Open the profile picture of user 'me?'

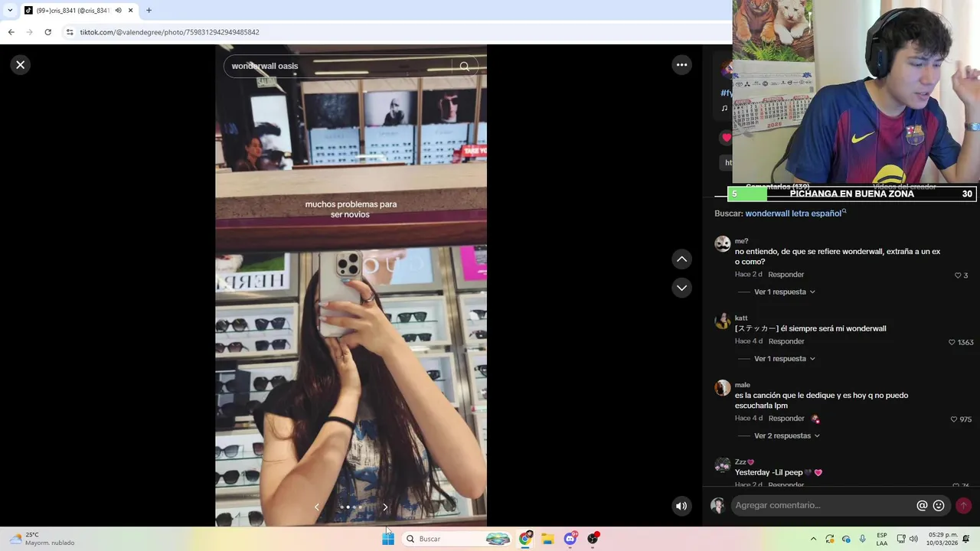click(722, 244)
